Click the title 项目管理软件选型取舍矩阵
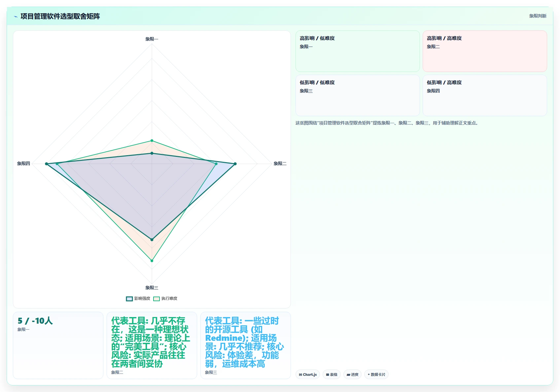The width and height of the screenshot is (560, 392). (60, 16)
